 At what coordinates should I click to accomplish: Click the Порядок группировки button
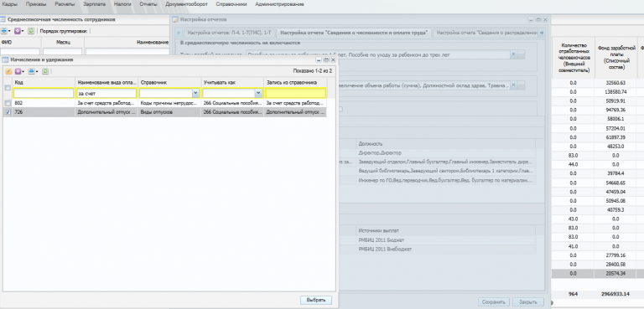(x=64, y=31)
